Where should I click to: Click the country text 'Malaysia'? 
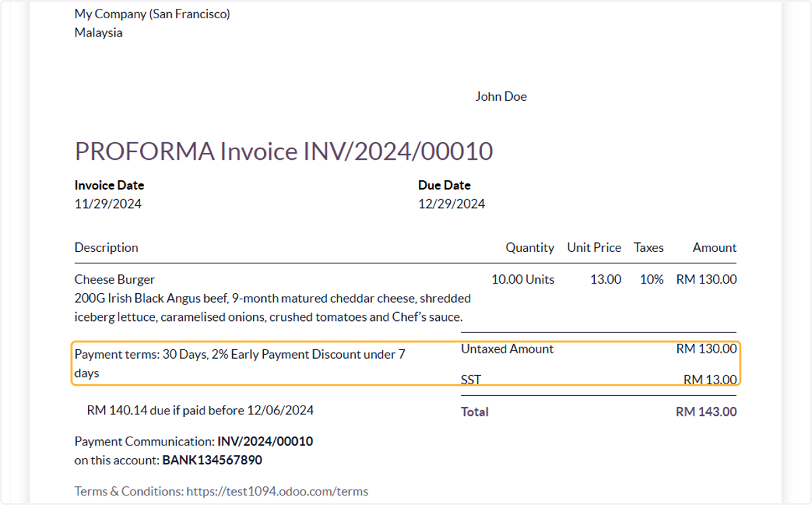click(99, 32)
